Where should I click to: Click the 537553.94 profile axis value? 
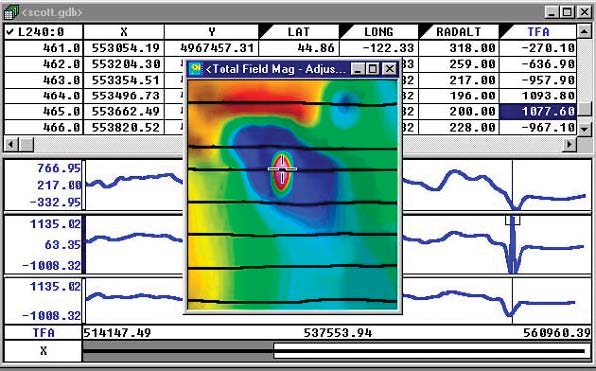point(338,333)
